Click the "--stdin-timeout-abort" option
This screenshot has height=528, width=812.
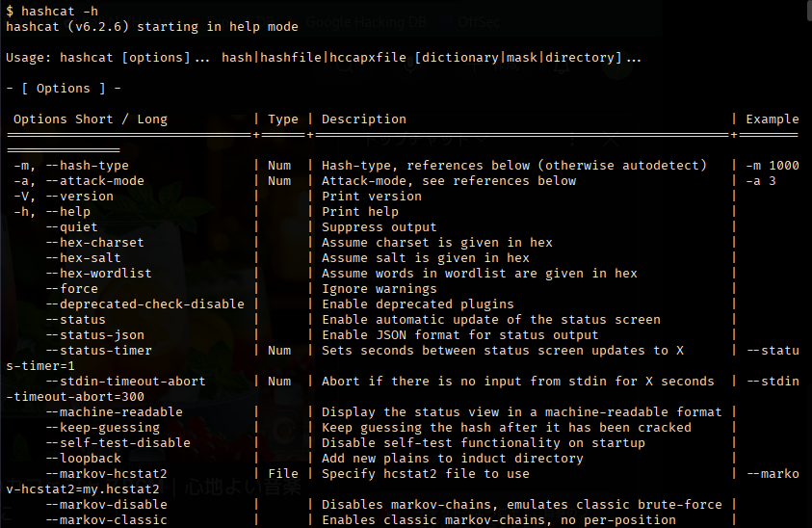point(125,382)
